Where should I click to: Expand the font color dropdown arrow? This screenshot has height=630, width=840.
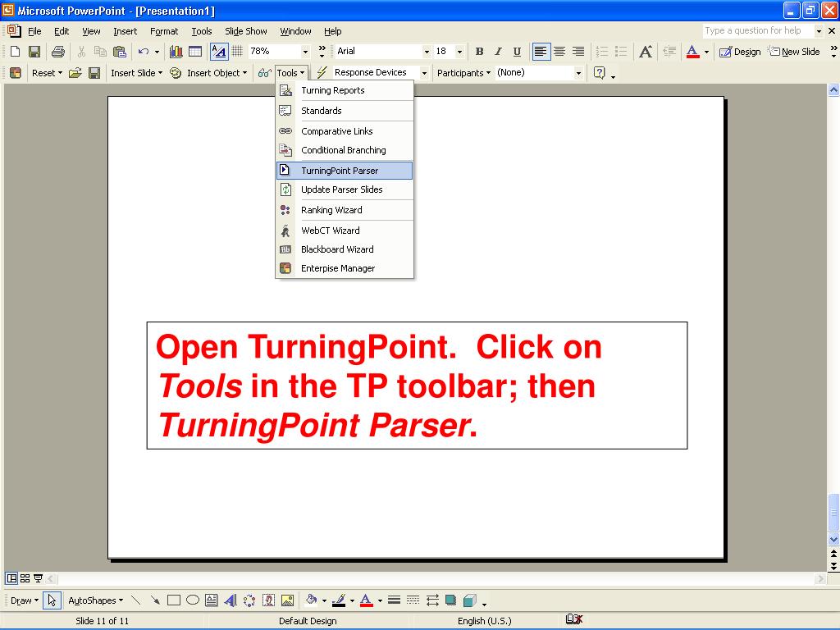coord(706,52)
